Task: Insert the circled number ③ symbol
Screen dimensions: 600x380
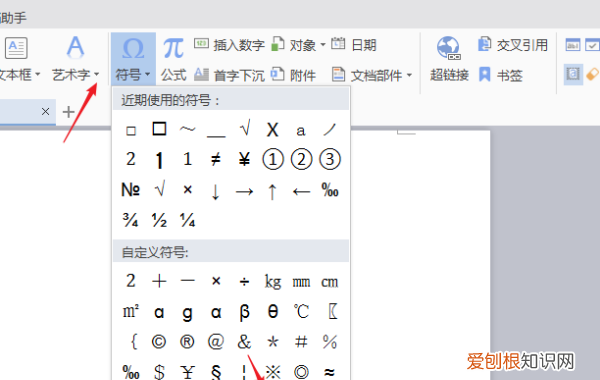Action: pos(329,159)
